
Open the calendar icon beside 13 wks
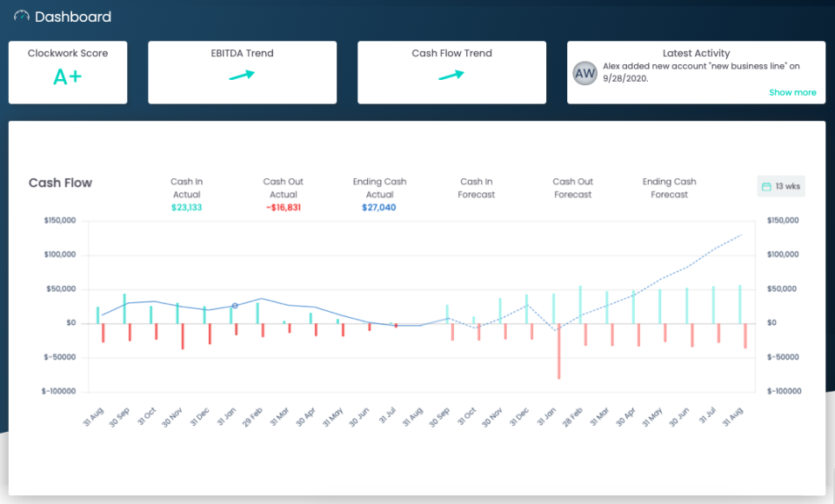pyautogui.click(x=765, y=186)
